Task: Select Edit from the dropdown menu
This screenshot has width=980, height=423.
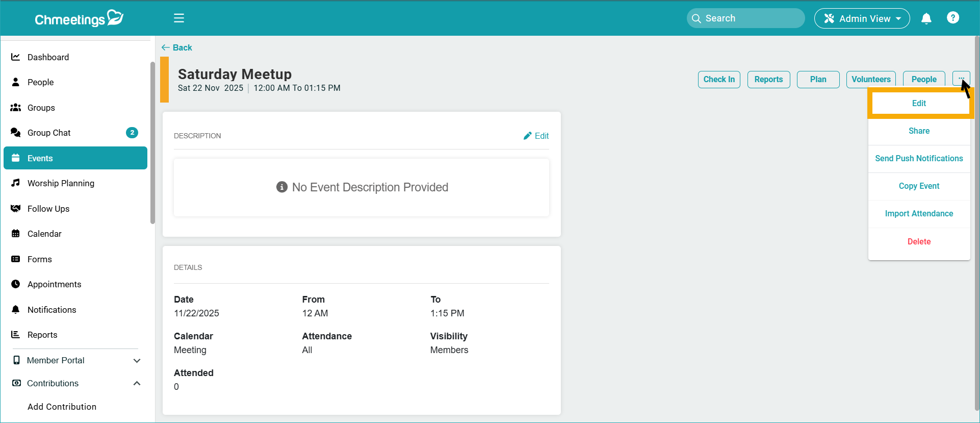Action: [x=919, y=104]
